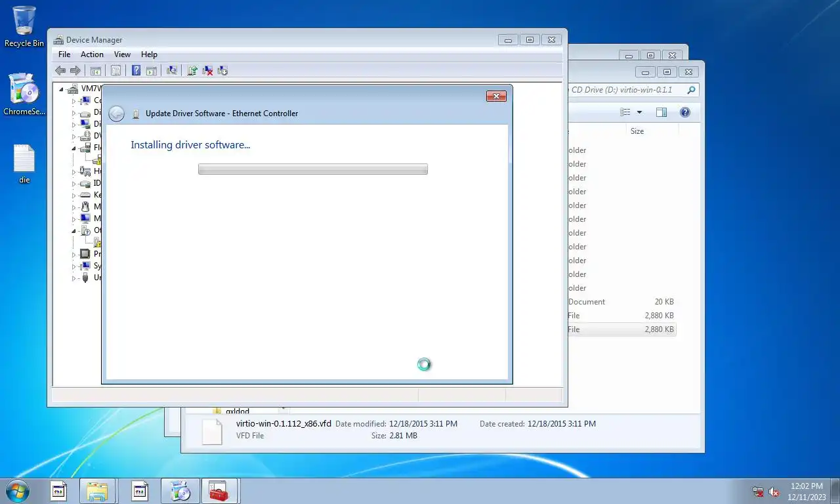
Task: Click the round back button in Update Driver dialog
Action: point(116,114)
